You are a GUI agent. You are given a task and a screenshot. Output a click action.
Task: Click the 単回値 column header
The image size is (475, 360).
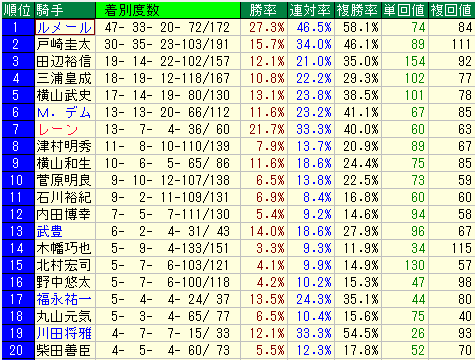tap(405, 10)
